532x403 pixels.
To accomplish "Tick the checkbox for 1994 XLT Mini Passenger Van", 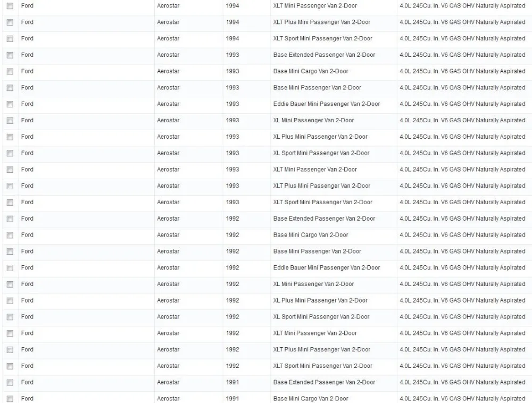I will tap(10, 6).
